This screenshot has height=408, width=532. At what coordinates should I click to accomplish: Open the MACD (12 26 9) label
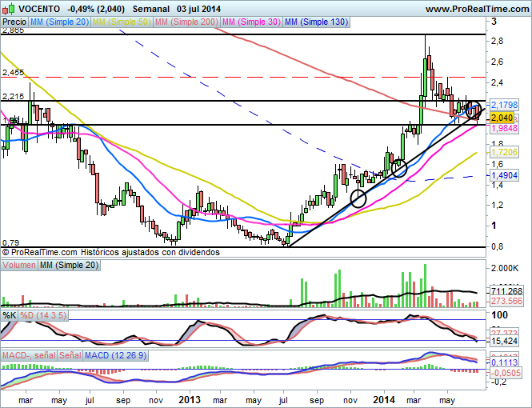(115, 354)
